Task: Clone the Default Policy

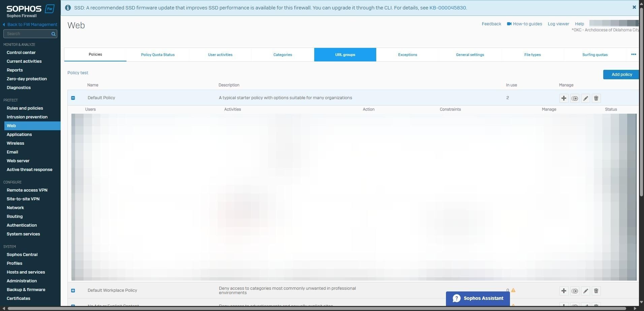Action: point(575,98)
